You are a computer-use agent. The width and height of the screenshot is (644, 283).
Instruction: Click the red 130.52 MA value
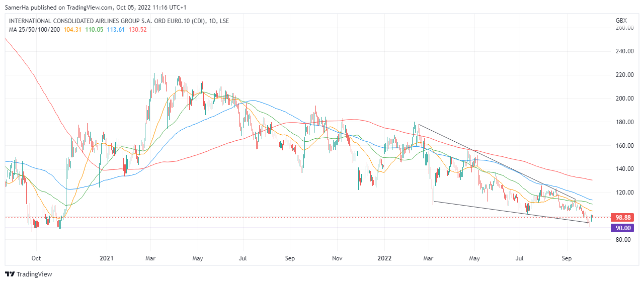point(138,30)
